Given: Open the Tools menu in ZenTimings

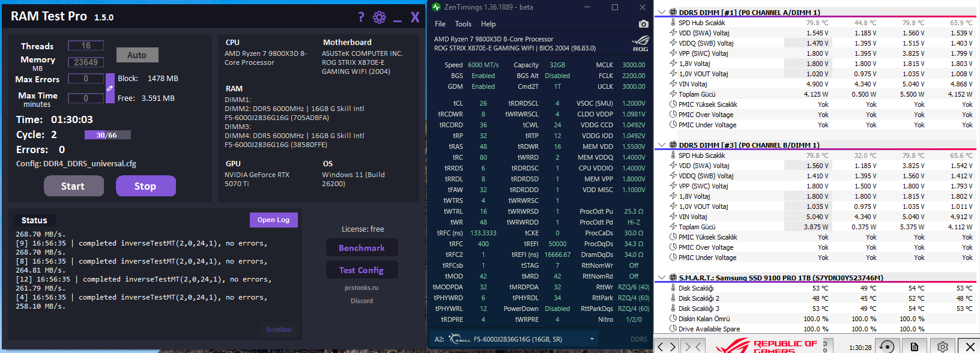Looking at the screenshot, I should (463, 24).
